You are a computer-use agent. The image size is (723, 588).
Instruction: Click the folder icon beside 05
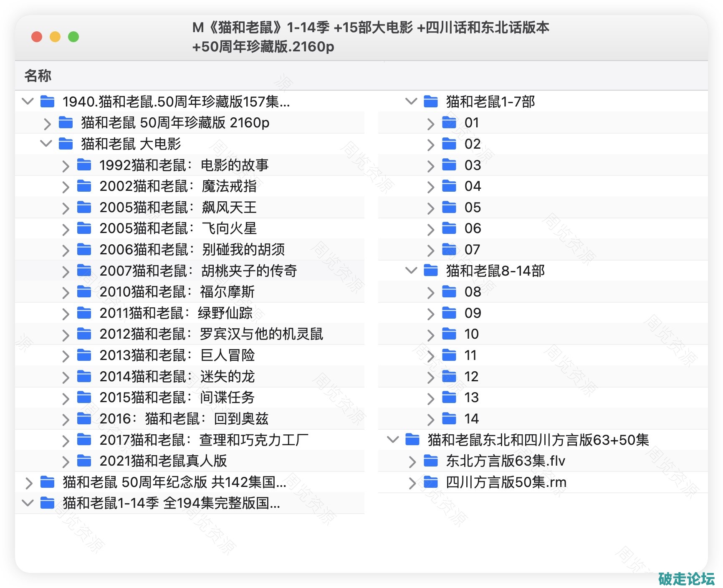[449, 207]
